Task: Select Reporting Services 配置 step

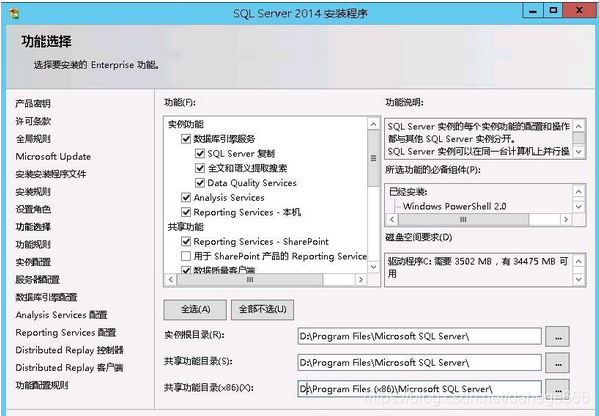Action: [x=66, y=332]
